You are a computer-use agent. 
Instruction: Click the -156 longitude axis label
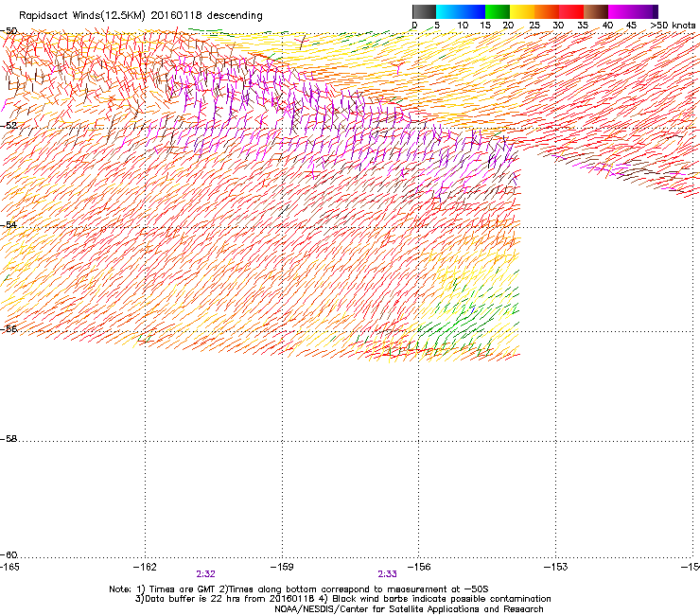tap(419, 567)
